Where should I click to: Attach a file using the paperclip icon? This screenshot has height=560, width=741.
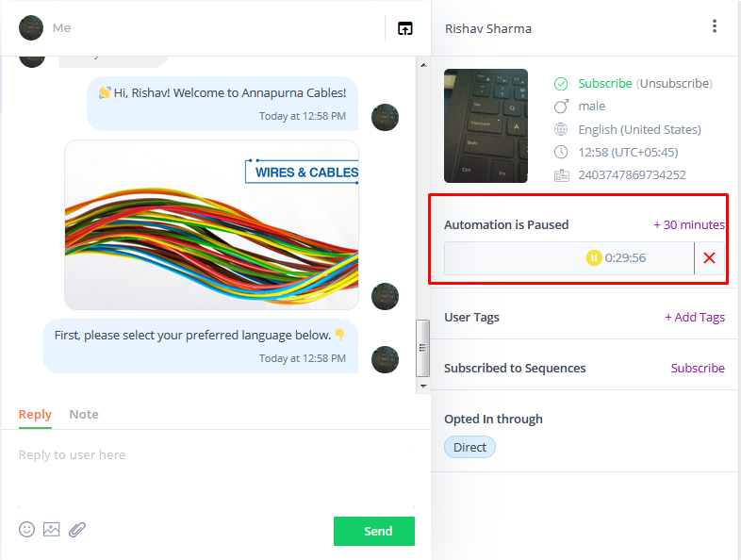point(77,529)
